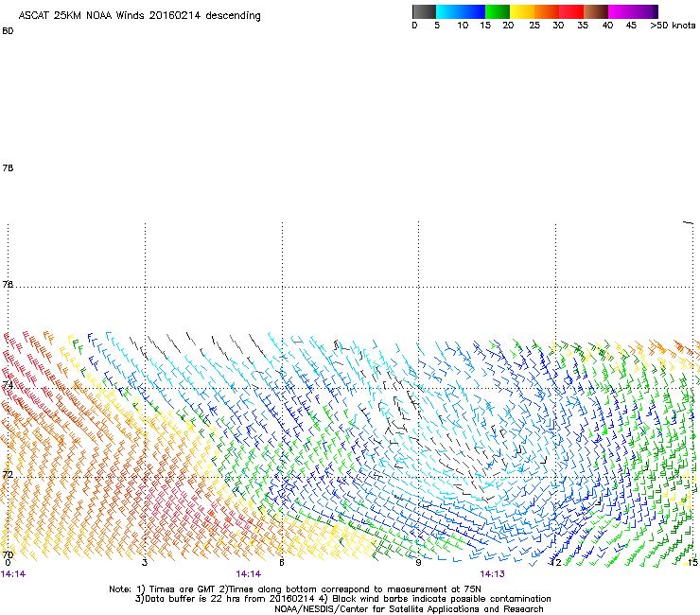Click the '25' legend label

534,26
